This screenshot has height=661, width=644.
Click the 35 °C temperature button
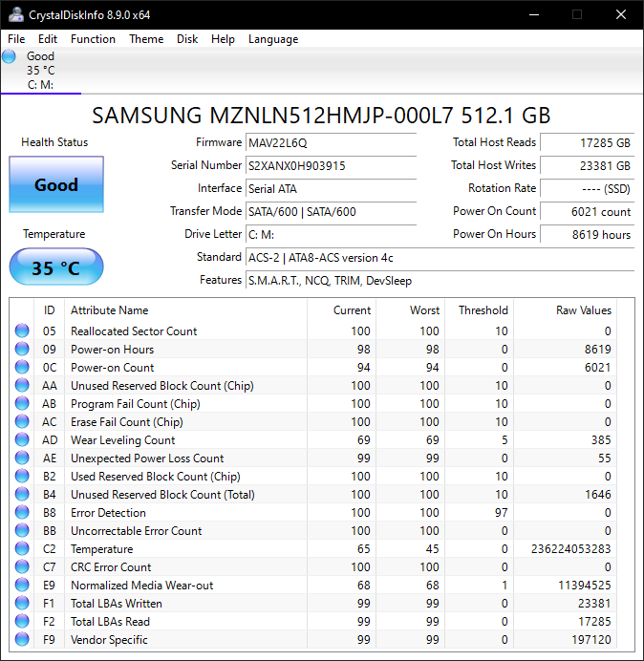(x=56, y=267)
